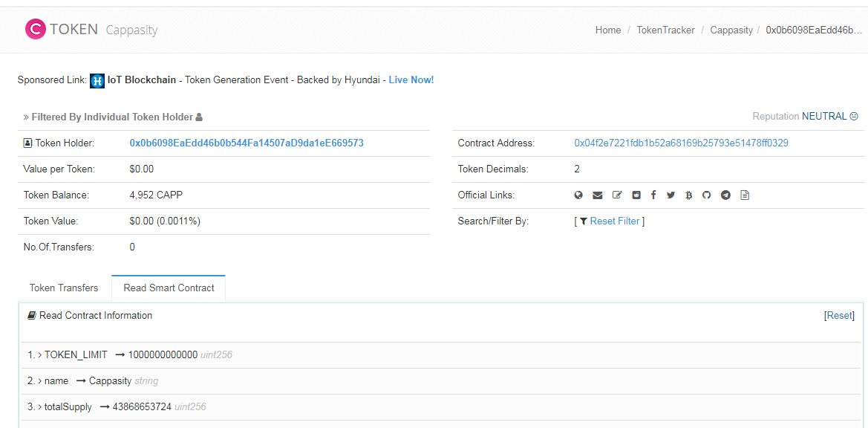Viewport: 868px width, 428px height.
Task: Click the email envelope official link
Action: [x=597, y=195]
